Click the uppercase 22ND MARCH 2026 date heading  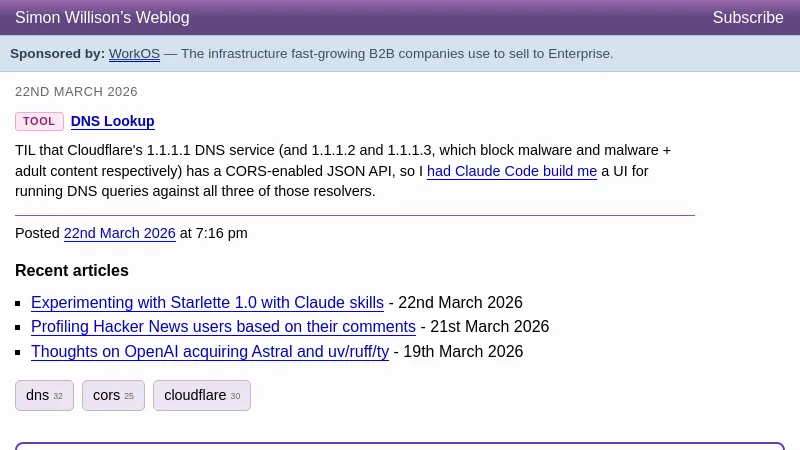click(x=76, y=92)
